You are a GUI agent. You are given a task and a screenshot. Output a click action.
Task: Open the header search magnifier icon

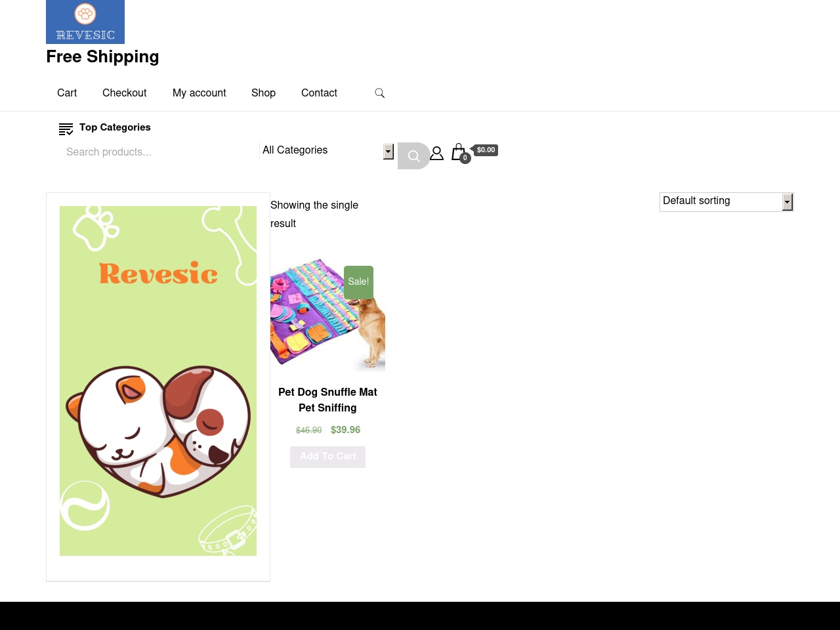[379, 93]
